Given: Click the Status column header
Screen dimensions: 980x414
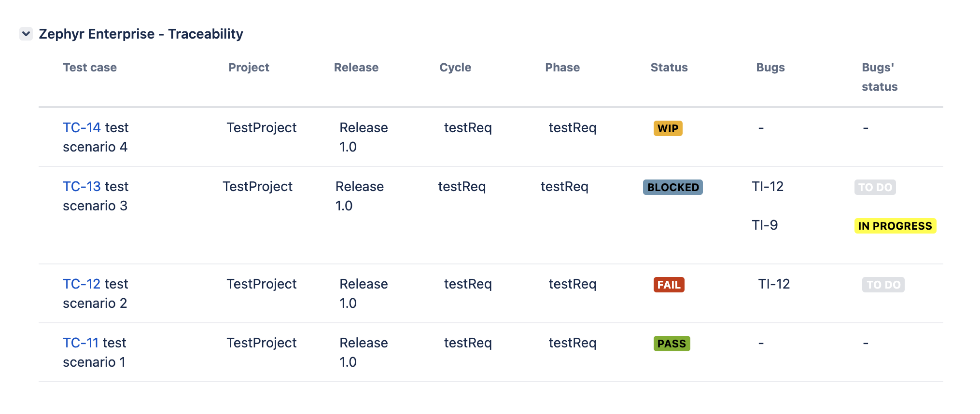Looking at the screenshot, I should [669, 68].
